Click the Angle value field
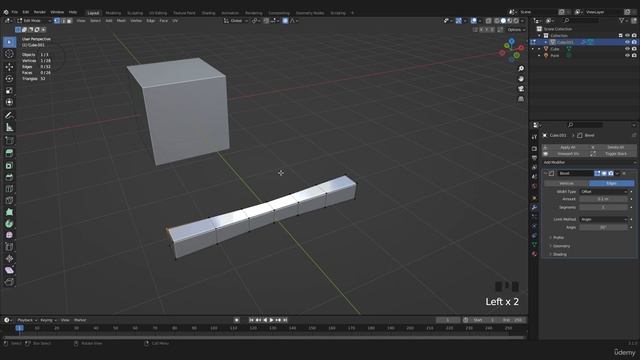 pos(603,227)
